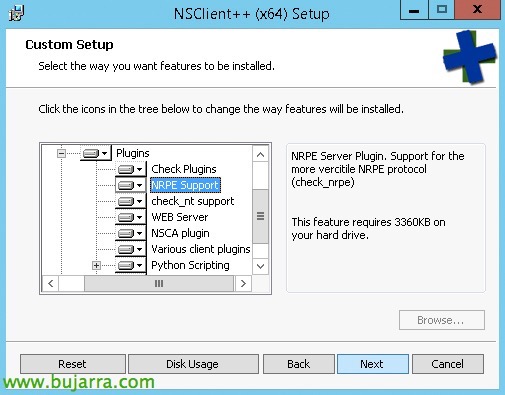Click the horizontal scroll left arrow
505x395 pixels.
tap(50, 283)
